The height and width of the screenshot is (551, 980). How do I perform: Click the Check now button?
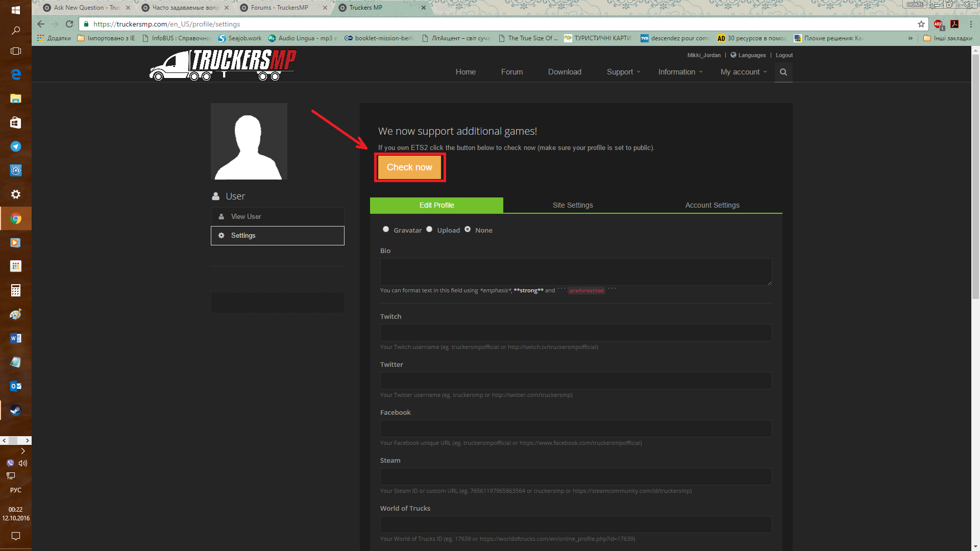409,167
